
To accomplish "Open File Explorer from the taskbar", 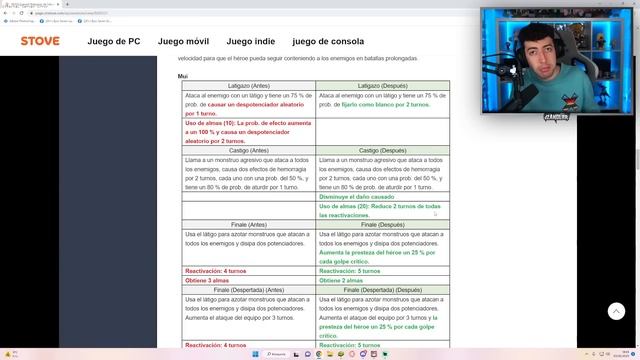I will tap(330, 354).
